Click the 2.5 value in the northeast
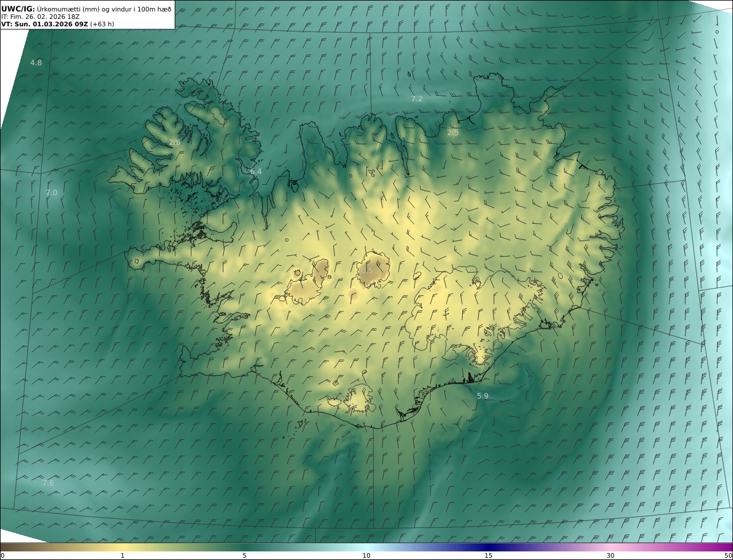733x560 pixels. coord(453,133)
